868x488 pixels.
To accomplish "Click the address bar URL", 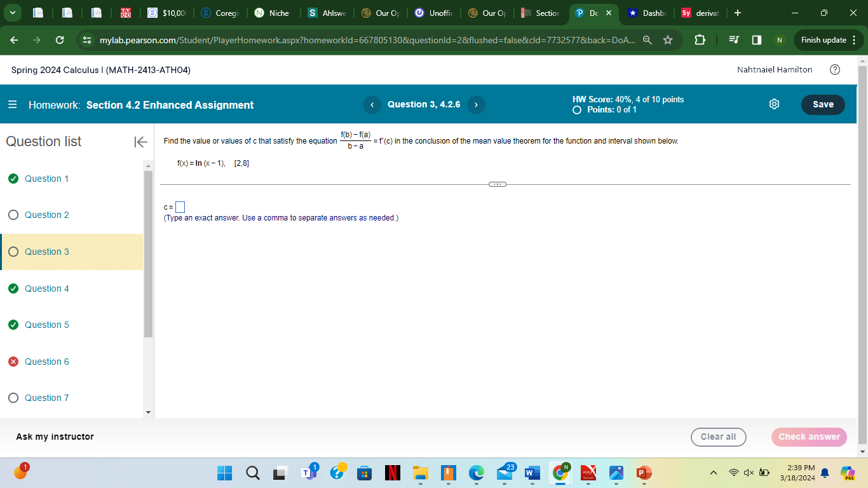I will pyautogui.click(x=367, y=40).
